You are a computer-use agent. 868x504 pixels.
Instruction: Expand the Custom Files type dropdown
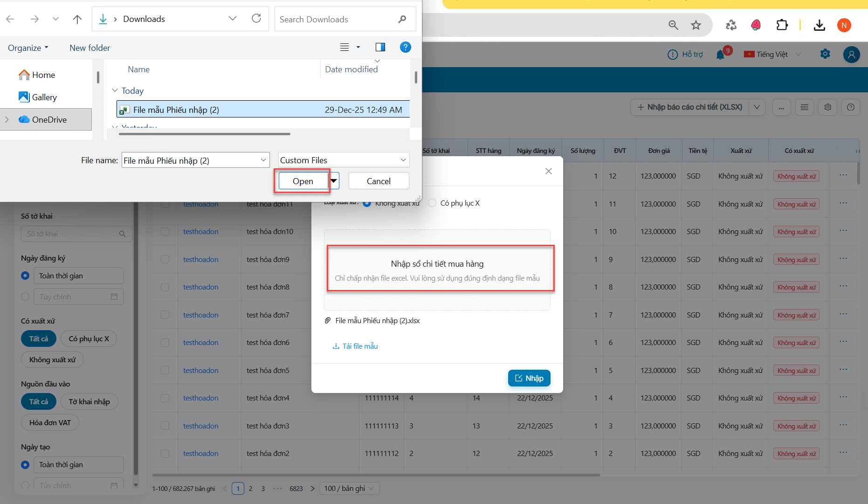[344, 160]
